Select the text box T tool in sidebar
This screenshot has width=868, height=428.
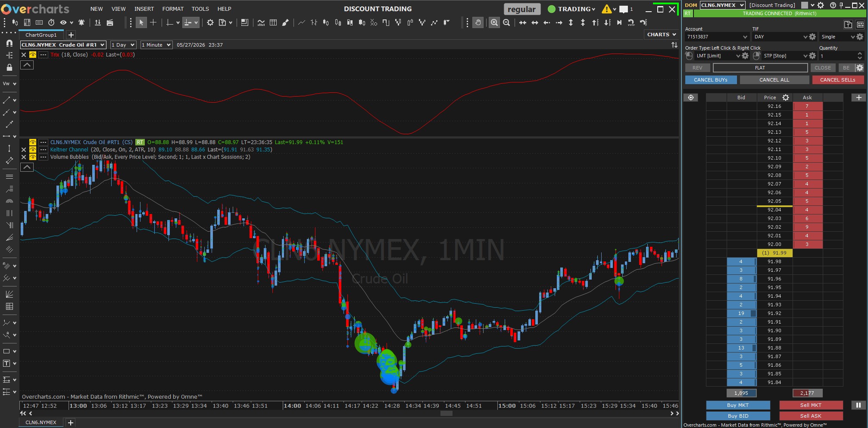(6, 363)
